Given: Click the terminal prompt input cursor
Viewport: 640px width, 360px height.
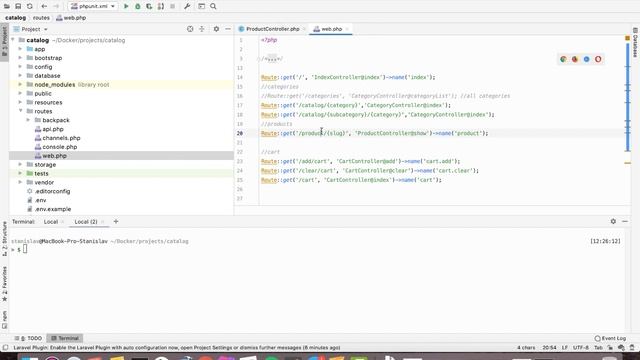Looking at the screenshot, I should point(25,249).
